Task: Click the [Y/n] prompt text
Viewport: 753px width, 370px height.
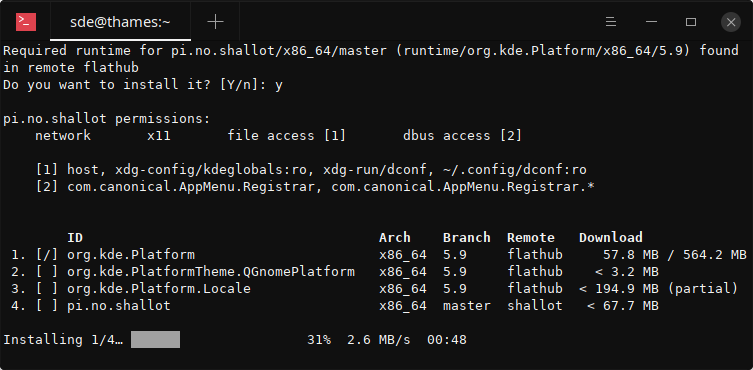Action: [x=239, y=85]
